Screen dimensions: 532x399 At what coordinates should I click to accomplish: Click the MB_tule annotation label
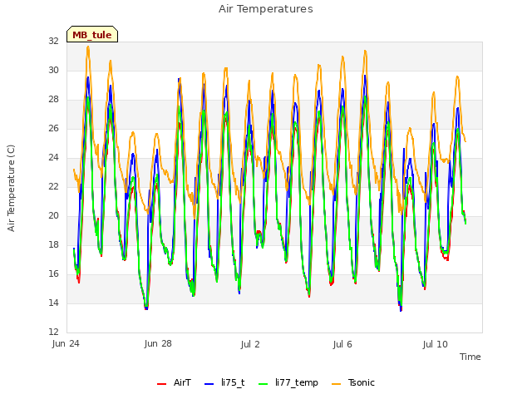(x=92, y=35)
